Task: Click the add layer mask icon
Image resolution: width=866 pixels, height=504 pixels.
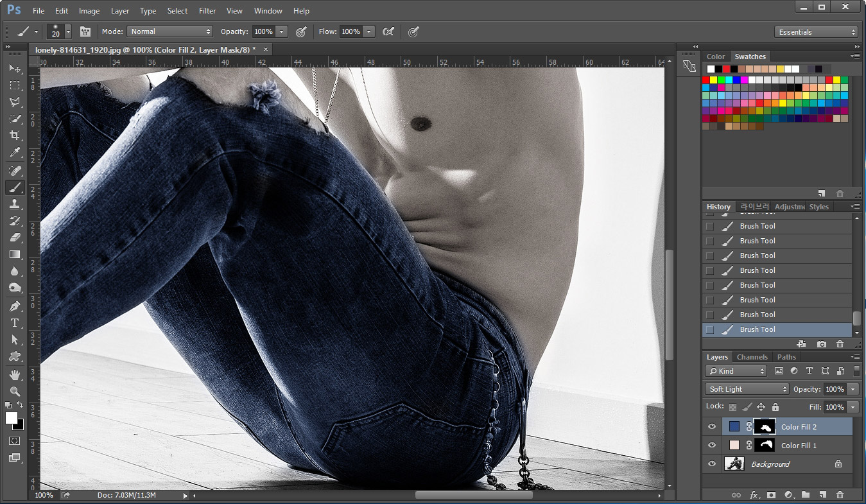Action: coord(771,495)
